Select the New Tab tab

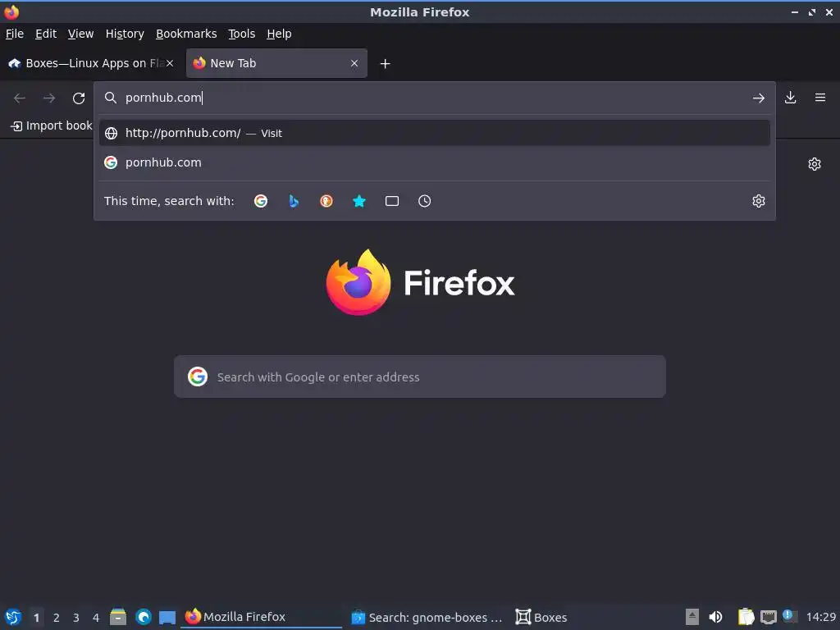[x=276, y=63]
